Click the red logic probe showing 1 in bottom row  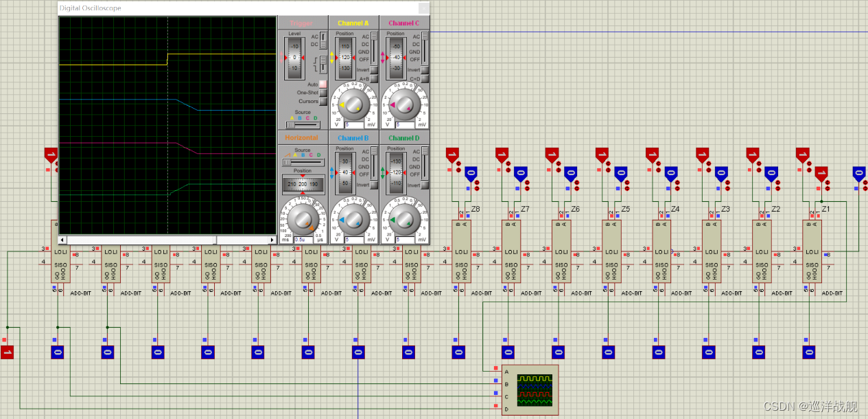coord(8,352)
